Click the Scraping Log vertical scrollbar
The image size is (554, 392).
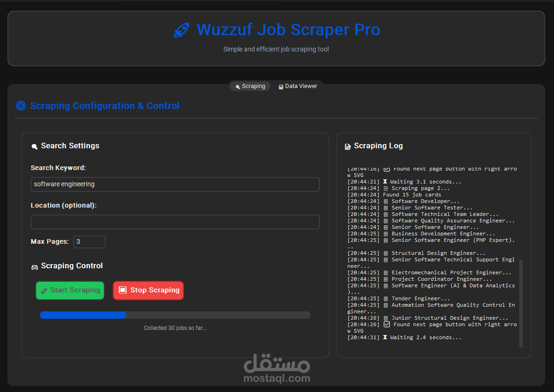pos(521,303)
